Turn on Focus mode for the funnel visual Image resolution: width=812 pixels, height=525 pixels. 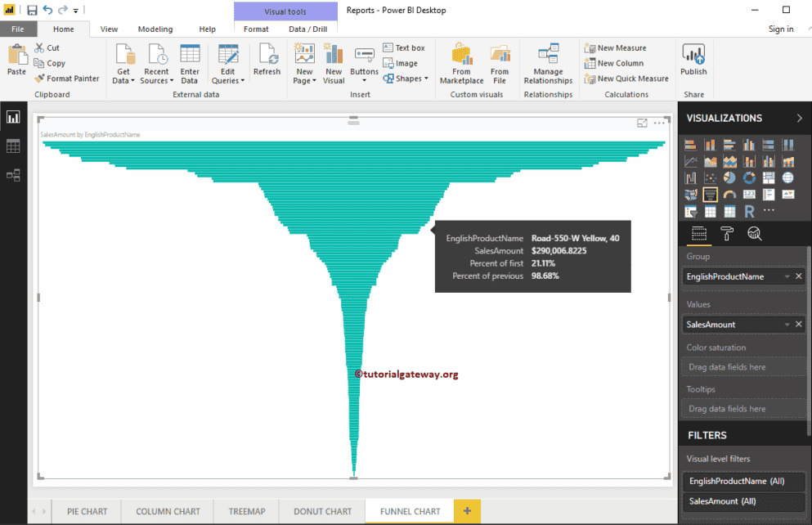click(x=642, y=123)
